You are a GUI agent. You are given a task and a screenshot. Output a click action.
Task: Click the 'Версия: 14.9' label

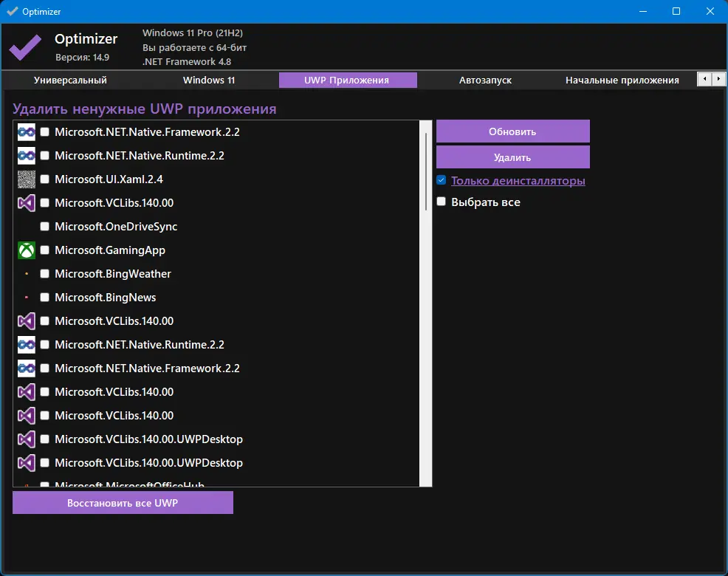click(x=82, y=57)
